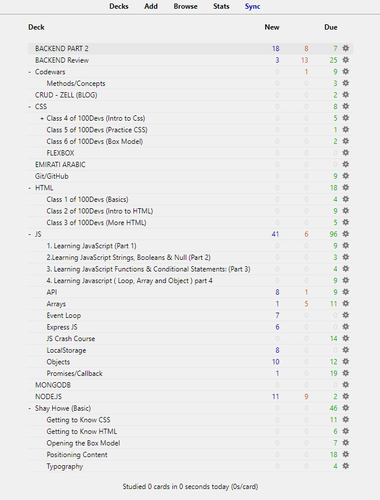Open the NODEJS deck
The image size is (380, 500).
tap(48, 397)
